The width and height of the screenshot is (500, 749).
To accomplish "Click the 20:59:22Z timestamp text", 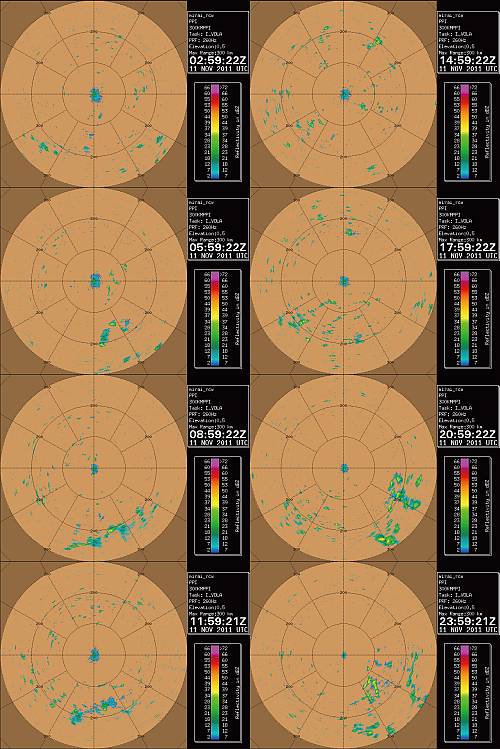I will (x=468, y=434).
